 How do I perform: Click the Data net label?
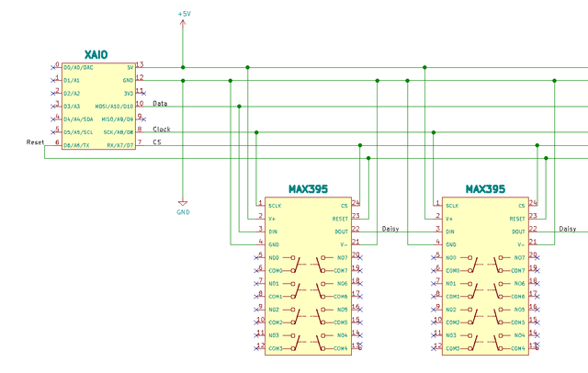click(x=160, y=104)
